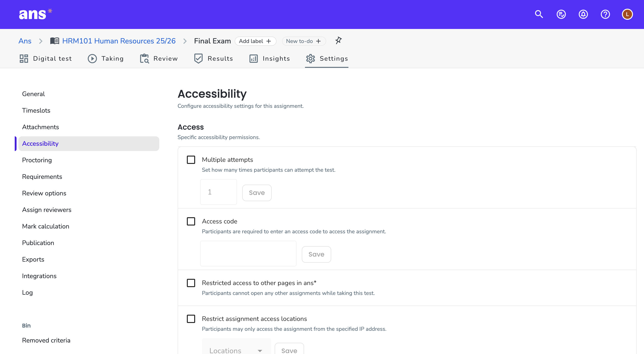The height and width of the screenshot is (354, 644).
Task: Select Accessibility in the sidebar
Action: pos(89,143)
